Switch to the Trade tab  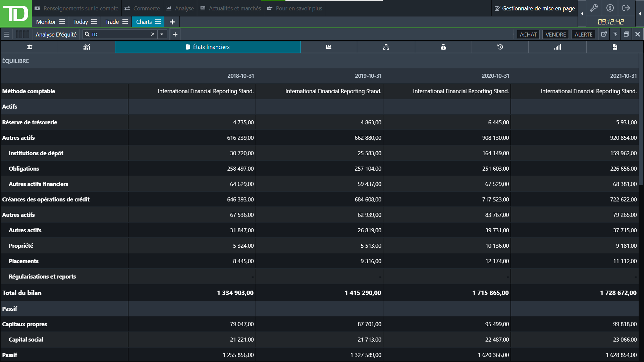tap(112, 22)
